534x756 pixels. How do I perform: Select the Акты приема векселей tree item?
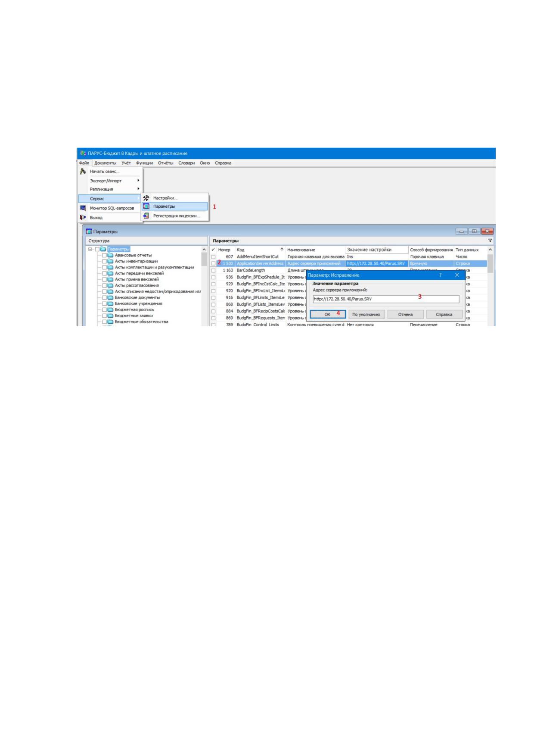(x=137, y=279)
